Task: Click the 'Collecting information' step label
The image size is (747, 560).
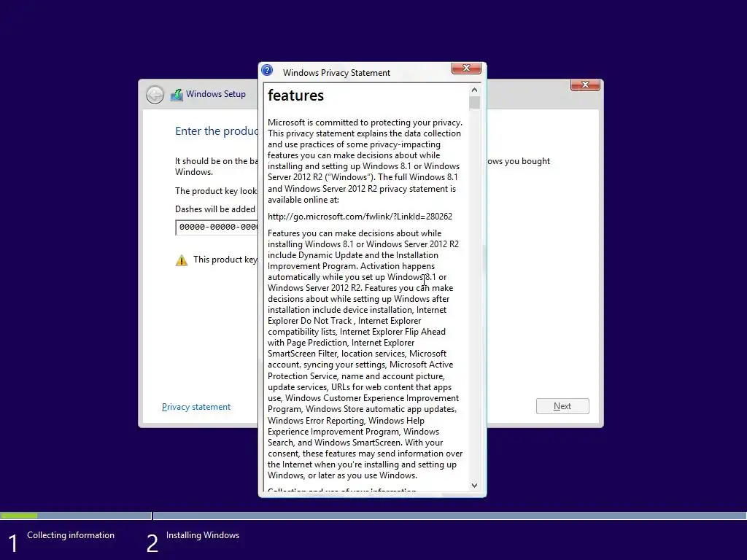Action: pyautogui.click(x=71, y=534)
